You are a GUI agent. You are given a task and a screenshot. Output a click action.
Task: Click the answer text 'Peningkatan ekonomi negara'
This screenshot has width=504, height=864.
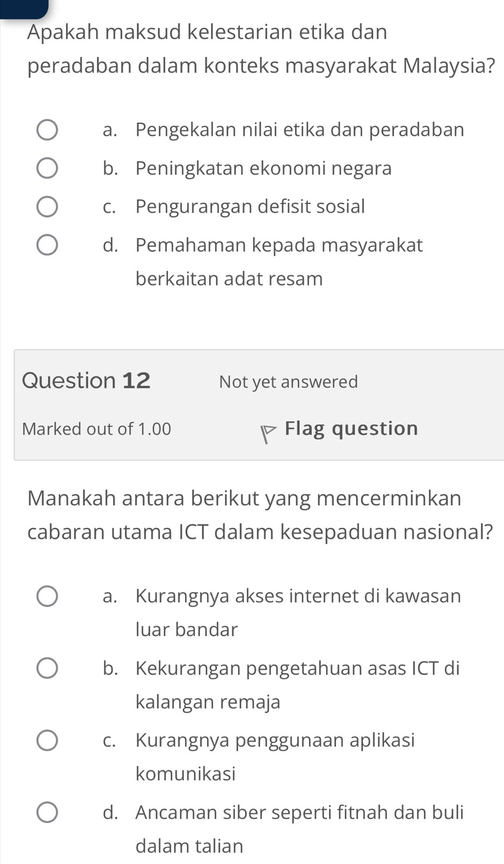coord(263,169)
